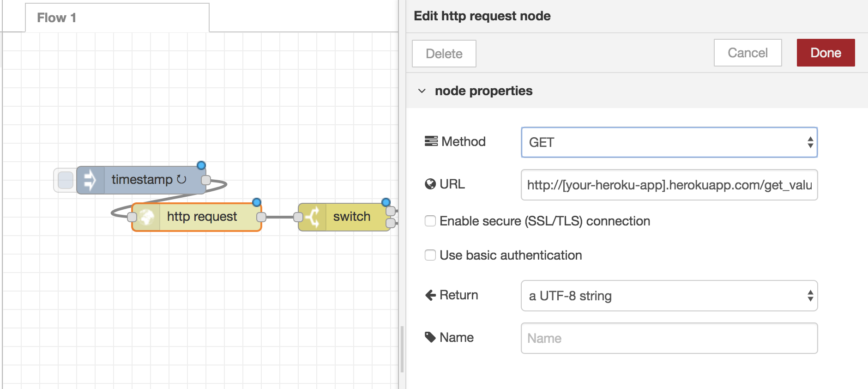
Task: Click Cancel to discard node edits
Action: click(x=747, y=53)
